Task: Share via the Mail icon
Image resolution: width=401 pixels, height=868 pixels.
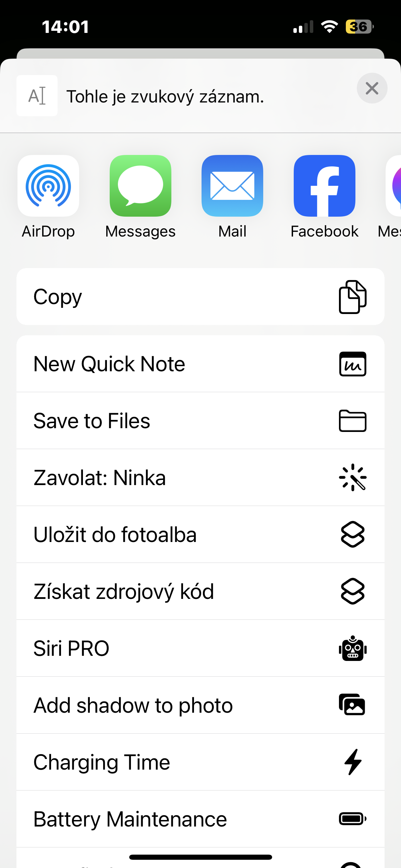Action: point(232,186)
